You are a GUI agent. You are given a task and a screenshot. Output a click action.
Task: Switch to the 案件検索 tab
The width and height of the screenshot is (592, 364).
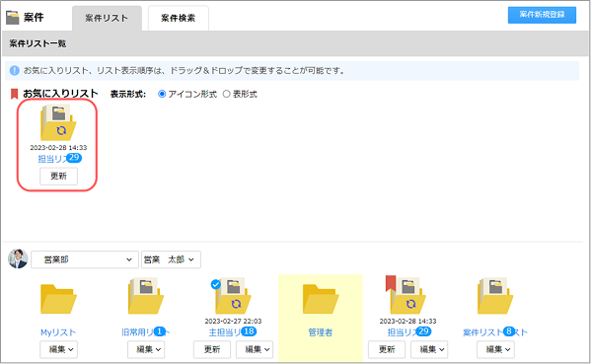(x=179, y=18)
